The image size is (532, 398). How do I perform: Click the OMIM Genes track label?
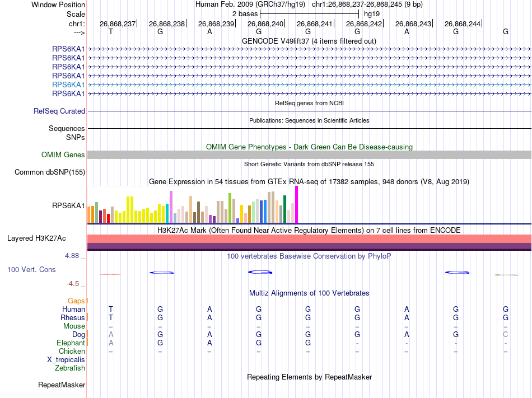click(63, 155)
